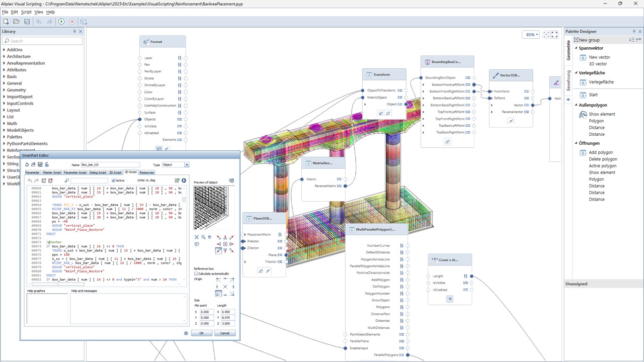Pin the Library panel
This screenshot has height=362, width=644.
(74, 32)
